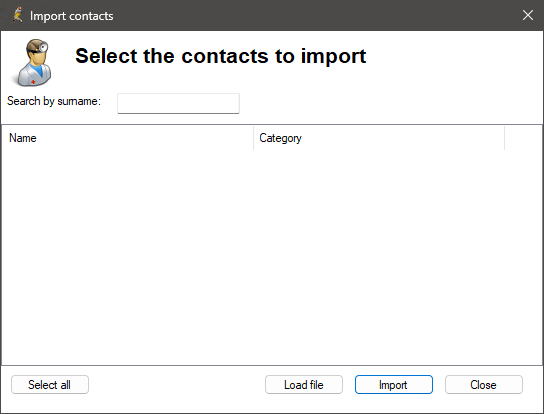The image size is (544, 414).
Task: Click the divider at Category column's right edge
Action: click(x=504, y=138)
